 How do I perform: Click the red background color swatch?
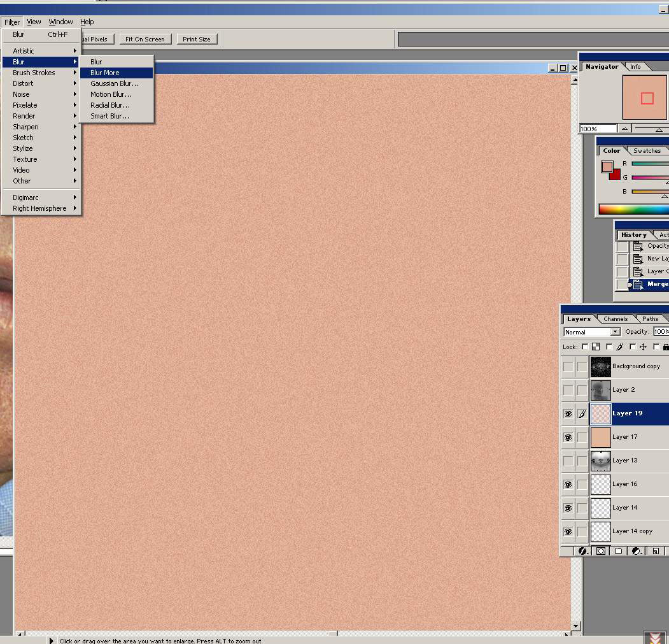coord(615,175)
